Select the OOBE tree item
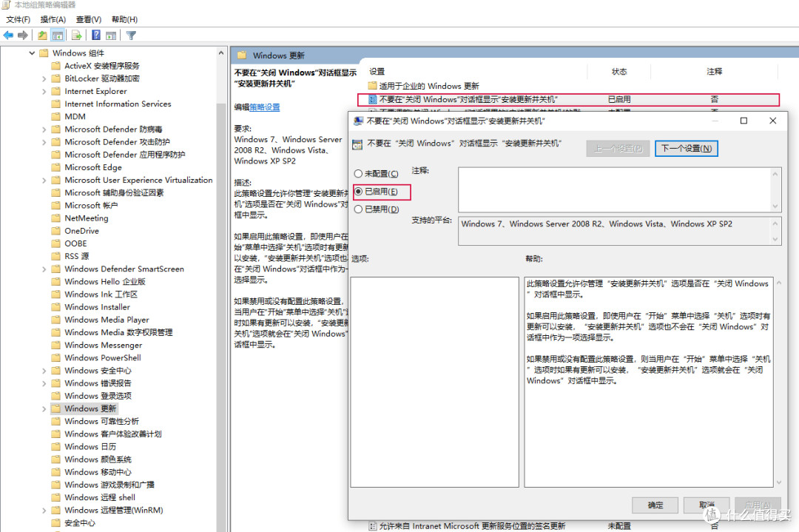Screen dimensions: 799x532 click(75, 243)
